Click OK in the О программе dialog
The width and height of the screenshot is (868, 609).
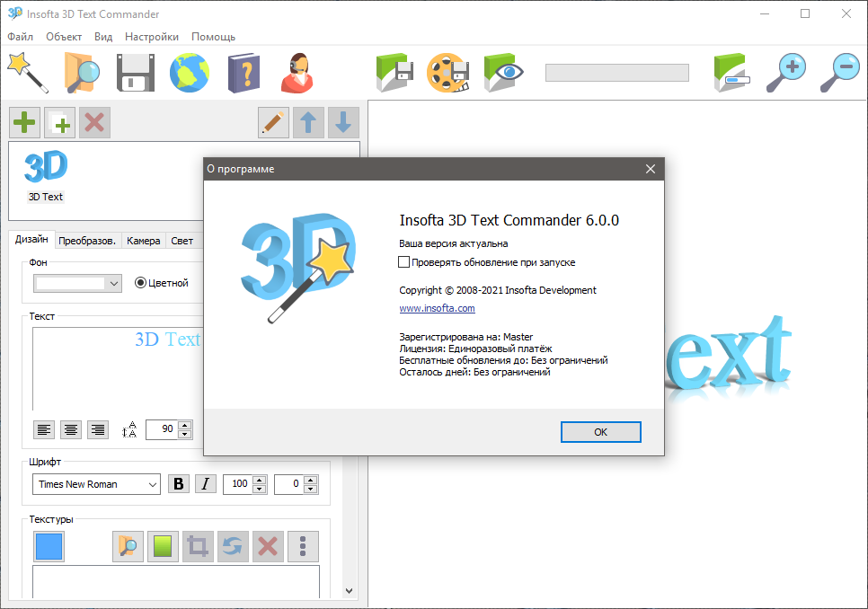coord(600,432)
